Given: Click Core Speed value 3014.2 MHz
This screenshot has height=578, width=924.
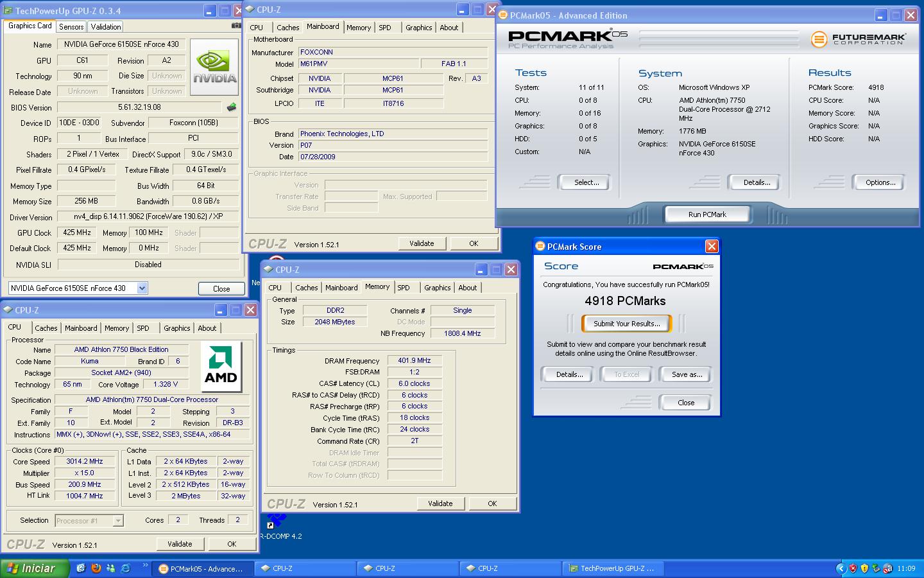Looking at the screenshot, I should tap(85, 461).
